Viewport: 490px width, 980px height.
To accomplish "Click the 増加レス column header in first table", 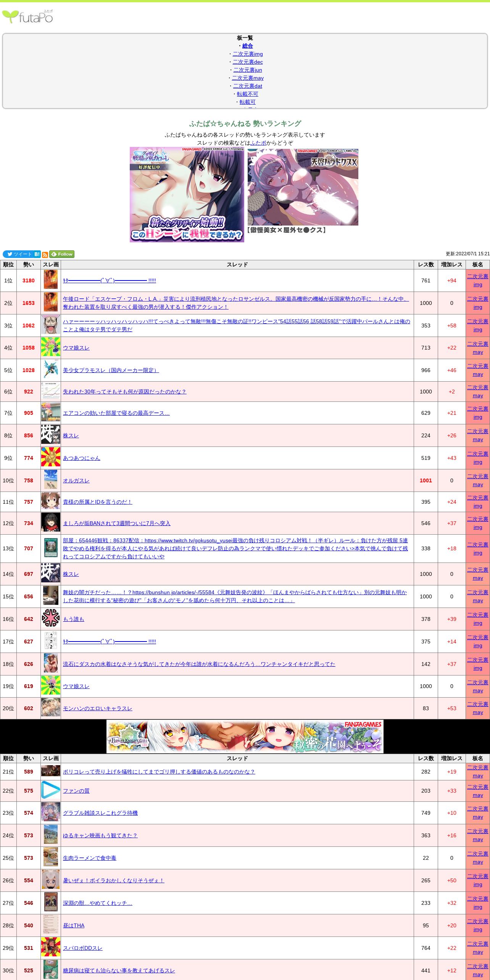I will tap(452, 265).
